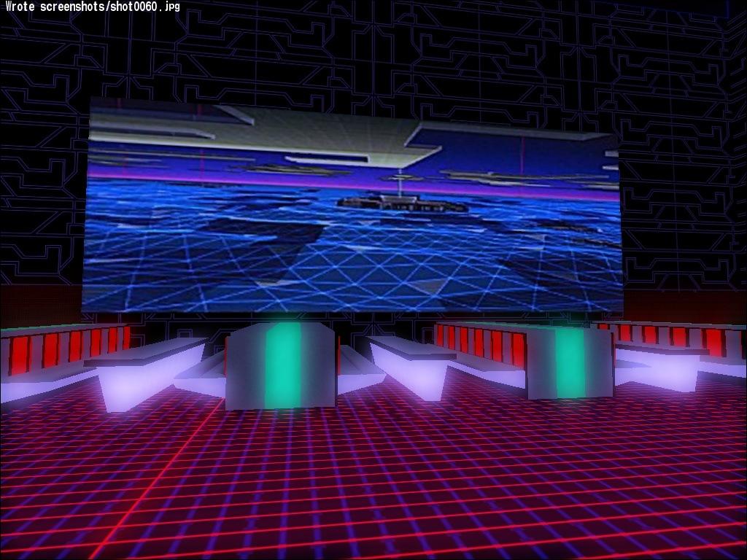Viewport: 747px width, 560px height.
Task: Click the ship displayed on the big screen
Action: tap(401, 203)
